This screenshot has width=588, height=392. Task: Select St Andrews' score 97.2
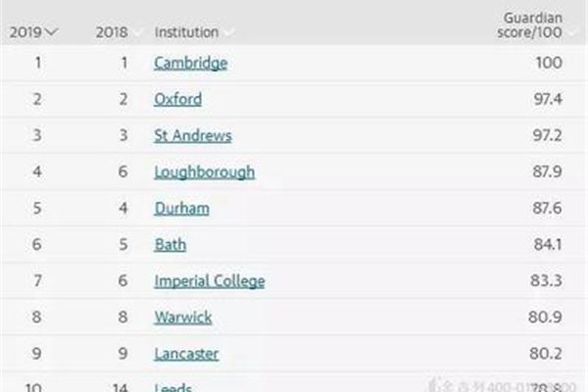click(548, 135)
